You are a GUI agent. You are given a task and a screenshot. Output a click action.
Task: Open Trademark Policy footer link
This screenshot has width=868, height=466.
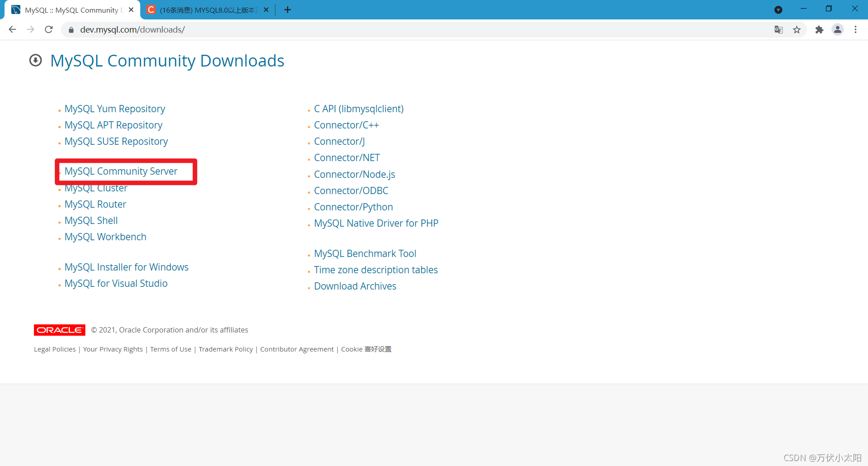pos(226,349)
